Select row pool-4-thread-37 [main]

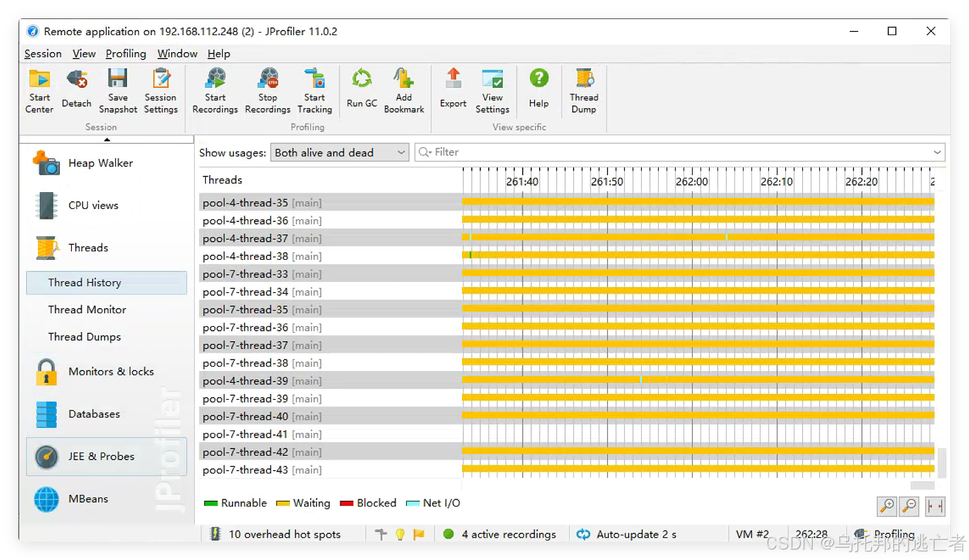point(566,238)
